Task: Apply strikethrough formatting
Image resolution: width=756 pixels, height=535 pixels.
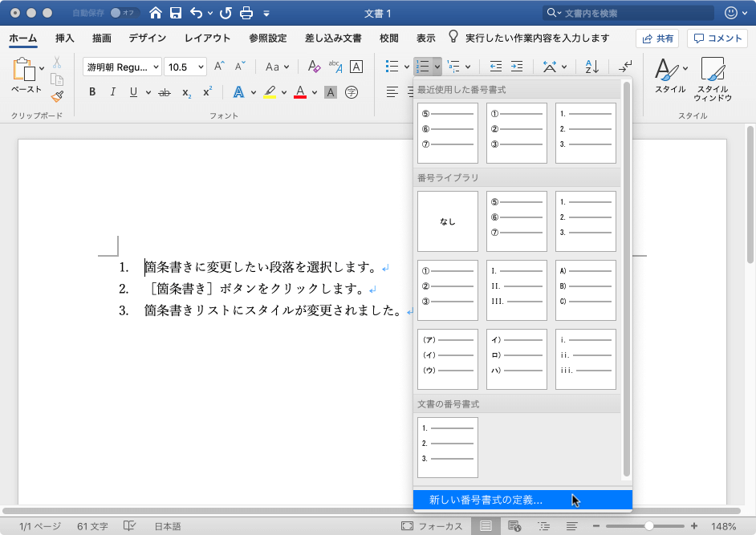Action: click(165, 92)
